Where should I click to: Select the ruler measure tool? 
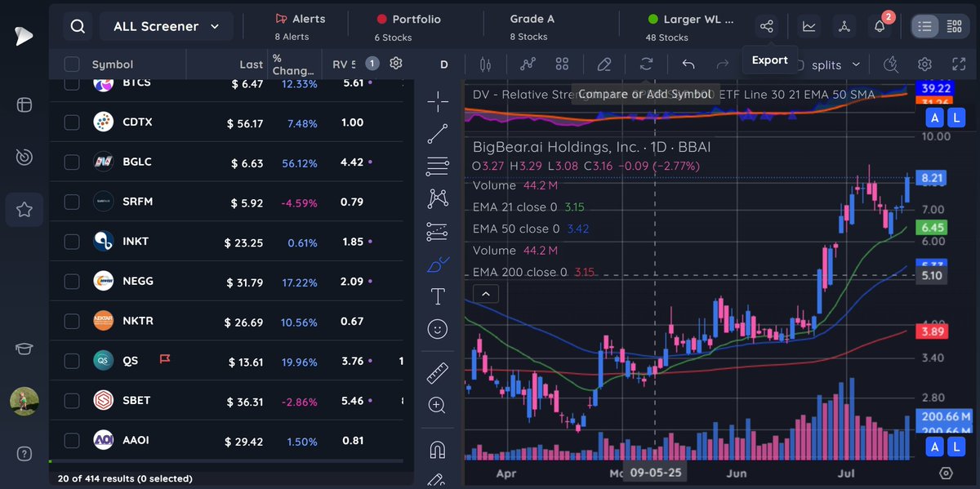[x=438, y=372]
